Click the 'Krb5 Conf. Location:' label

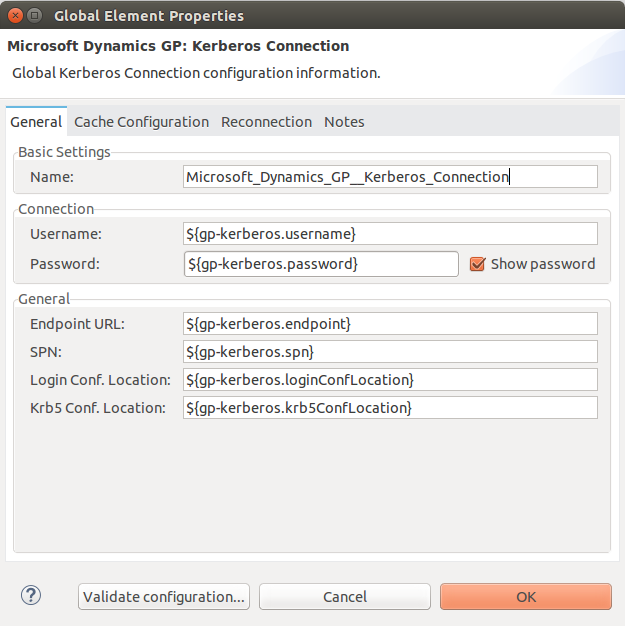[98, 408]
